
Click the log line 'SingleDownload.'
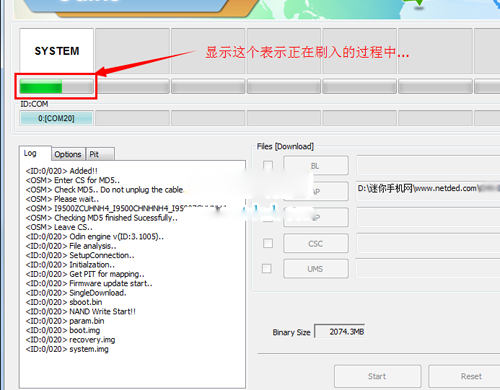pos(76,293)
